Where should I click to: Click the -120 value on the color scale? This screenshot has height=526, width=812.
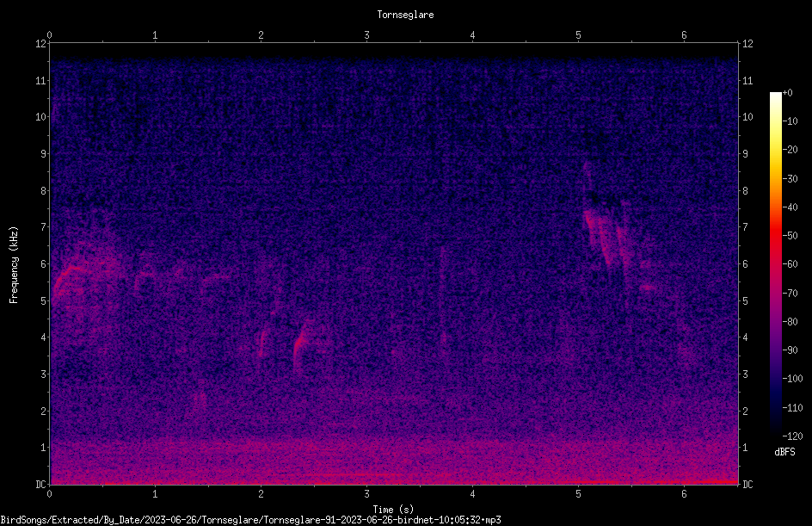click(792, 436)
